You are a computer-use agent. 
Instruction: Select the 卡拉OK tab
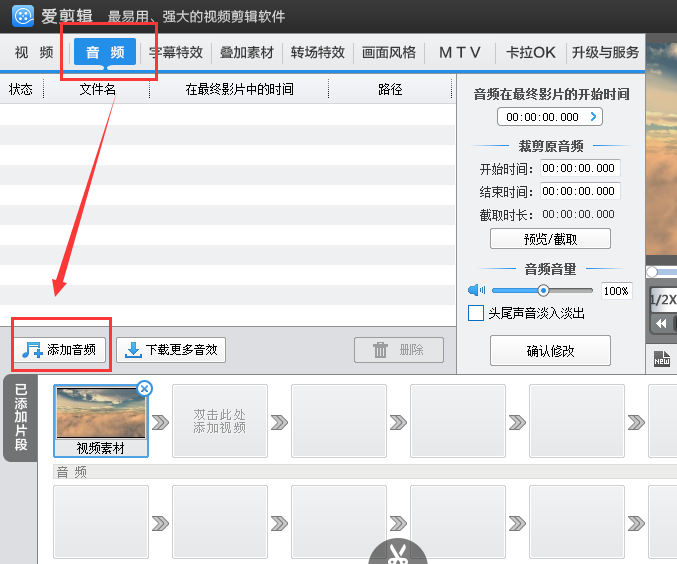pos(531,52)
